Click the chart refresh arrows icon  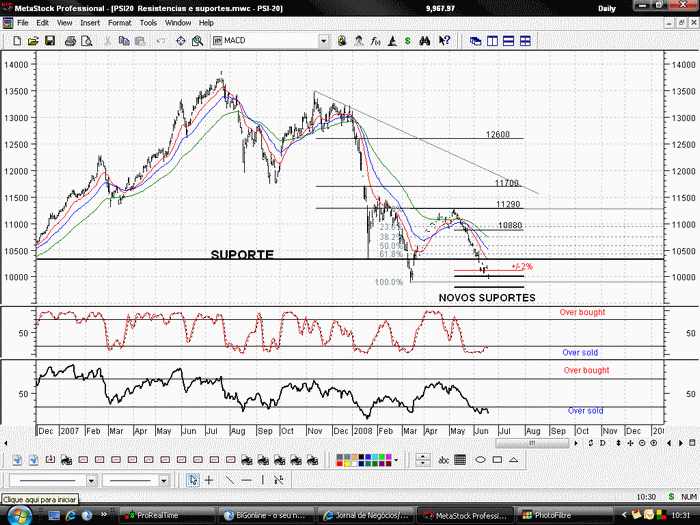pos(591,443)
